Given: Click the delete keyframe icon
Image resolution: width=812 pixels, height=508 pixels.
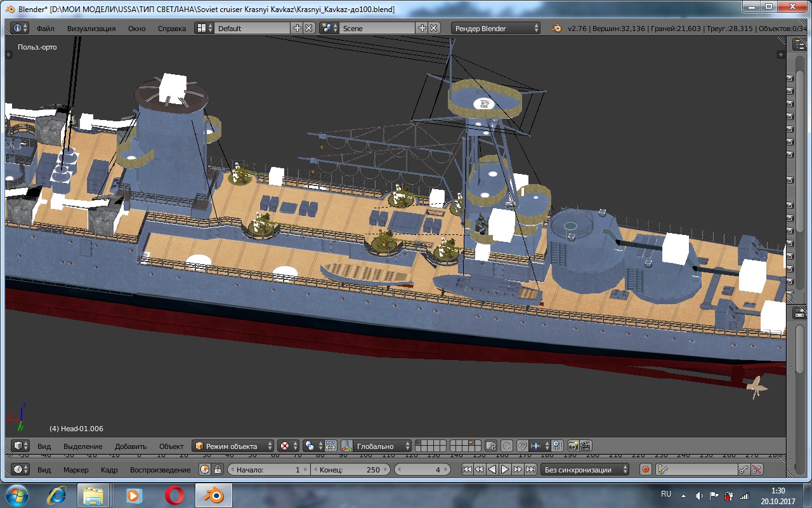Looking at the screenshot, I should pos(756,470).
